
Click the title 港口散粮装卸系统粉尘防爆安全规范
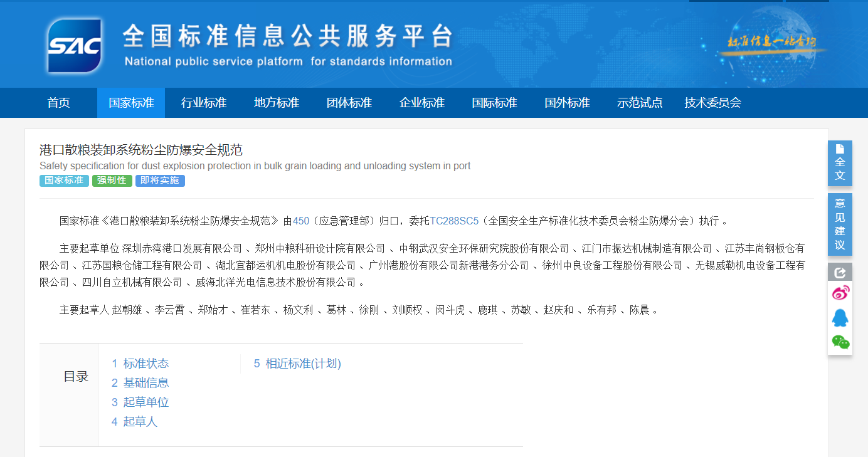[x=141, y=150]
